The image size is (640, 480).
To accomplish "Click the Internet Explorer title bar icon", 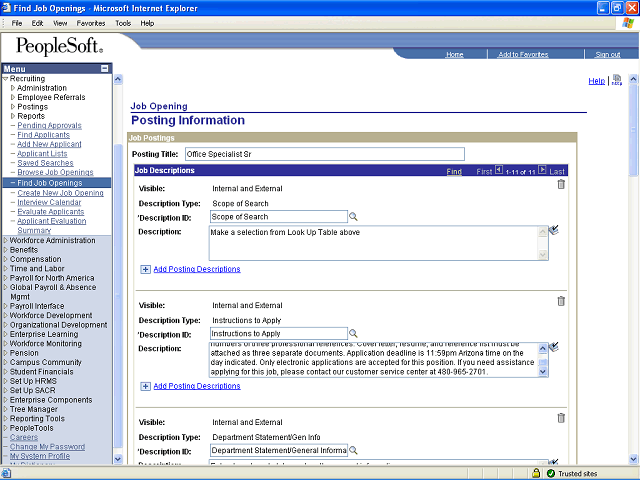I will pyautogui.click(x=6, y=8).
